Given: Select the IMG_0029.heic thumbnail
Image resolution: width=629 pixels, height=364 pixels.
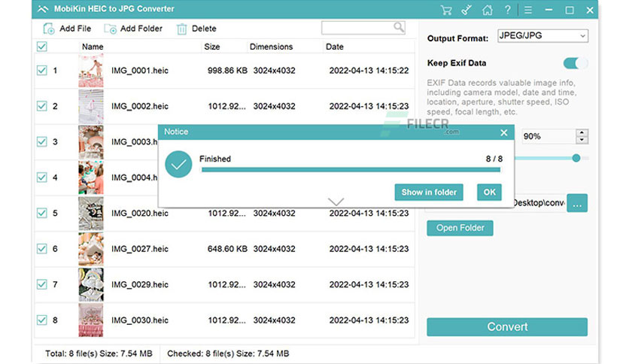Looking at the screenshot, I should 90,284.
